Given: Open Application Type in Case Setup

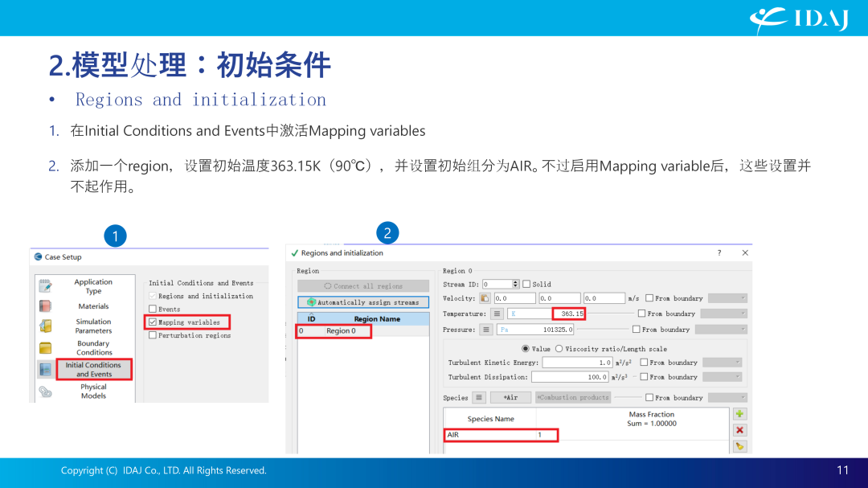Looking at the screenshot, I should (x=93, y=286).
